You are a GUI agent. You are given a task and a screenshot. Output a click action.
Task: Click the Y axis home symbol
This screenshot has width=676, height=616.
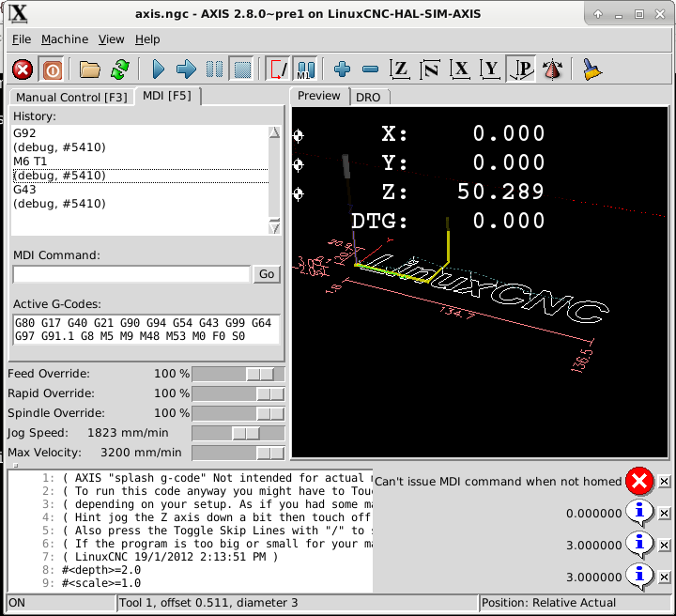pyautogui.click(x=298, y=164)
